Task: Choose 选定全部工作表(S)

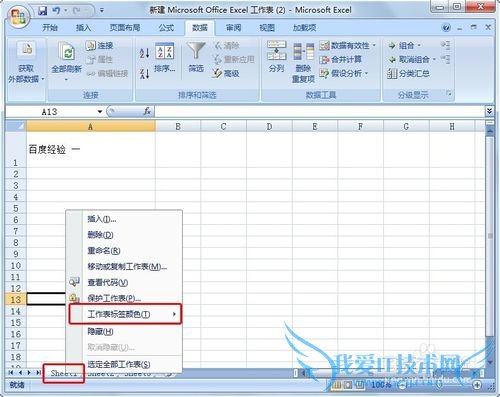Action: 124,364
